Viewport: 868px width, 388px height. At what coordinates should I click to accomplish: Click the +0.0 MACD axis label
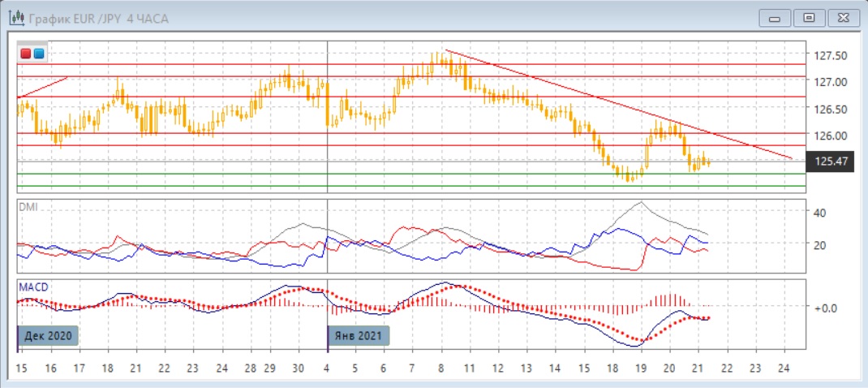[824, 308]
